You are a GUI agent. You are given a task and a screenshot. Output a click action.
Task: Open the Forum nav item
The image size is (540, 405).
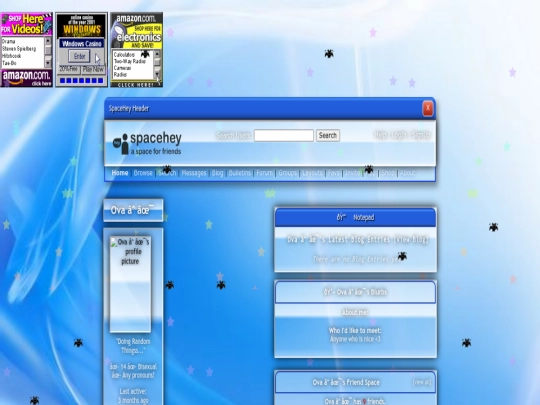[x=264, y=173]
